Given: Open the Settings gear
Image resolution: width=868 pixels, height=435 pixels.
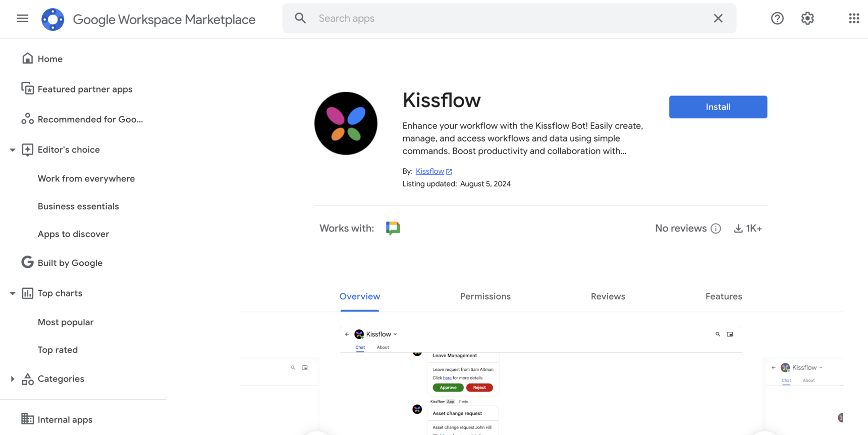Looking at the screenshot, I should 807,18.
